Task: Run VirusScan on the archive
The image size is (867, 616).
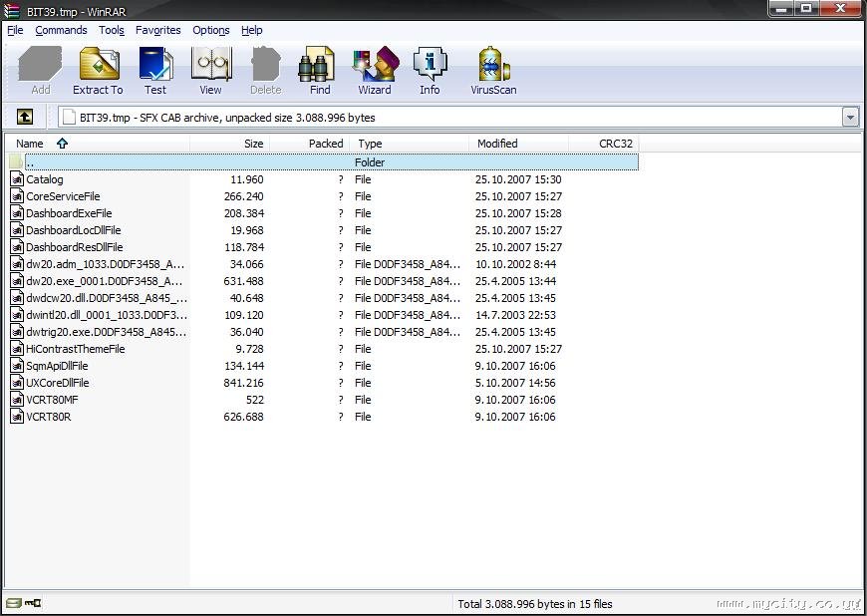Action: pyautogui.click(x=493, y=70)
